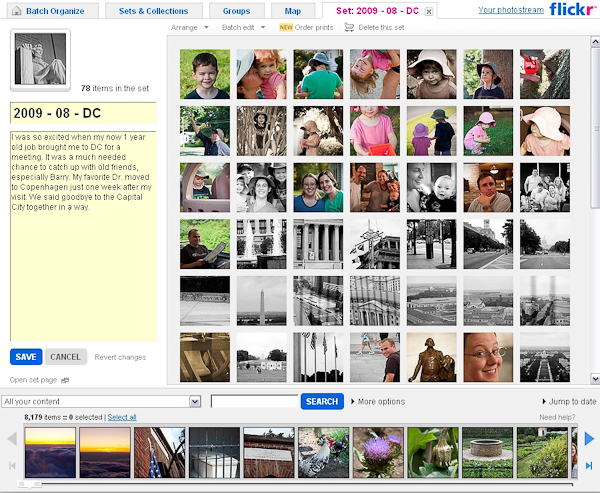Click the open set page external icon
The width and height of the screenshot is (600, 493).
click(x=65, y=380)
